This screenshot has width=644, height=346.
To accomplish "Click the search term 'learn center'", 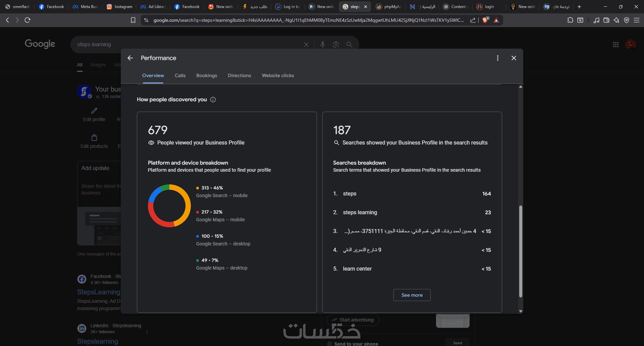I will click(x=357, y=269).
